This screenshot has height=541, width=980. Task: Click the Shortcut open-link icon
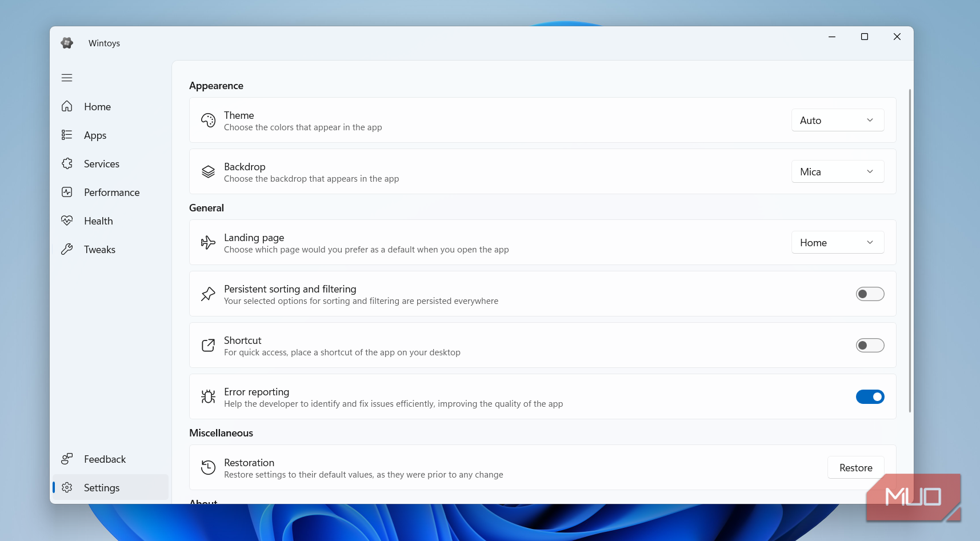(x=208, y=345)
